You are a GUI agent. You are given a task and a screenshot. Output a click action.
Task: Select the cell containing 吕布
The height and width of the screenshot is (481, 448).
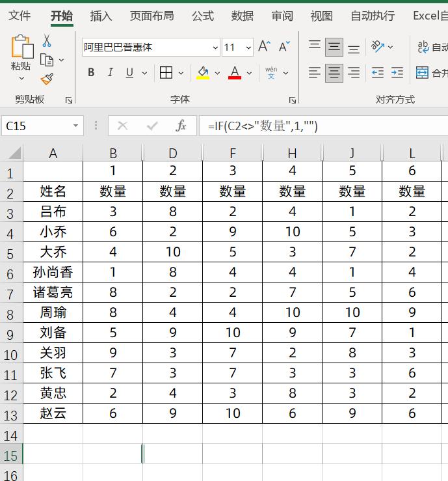click(53, 212)
